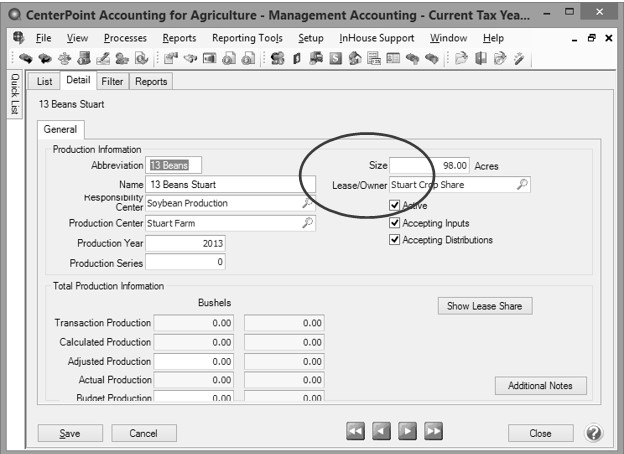
Task: Click the balance scale toolbar icon
Action: pyautogui.click(x=64, y=59)
